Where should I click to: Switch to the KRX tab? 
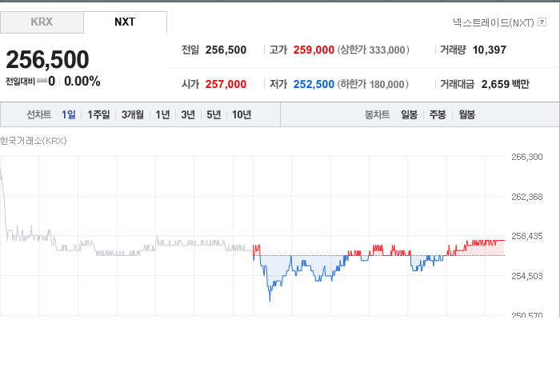pyautogui.click(x=42, y=22)
